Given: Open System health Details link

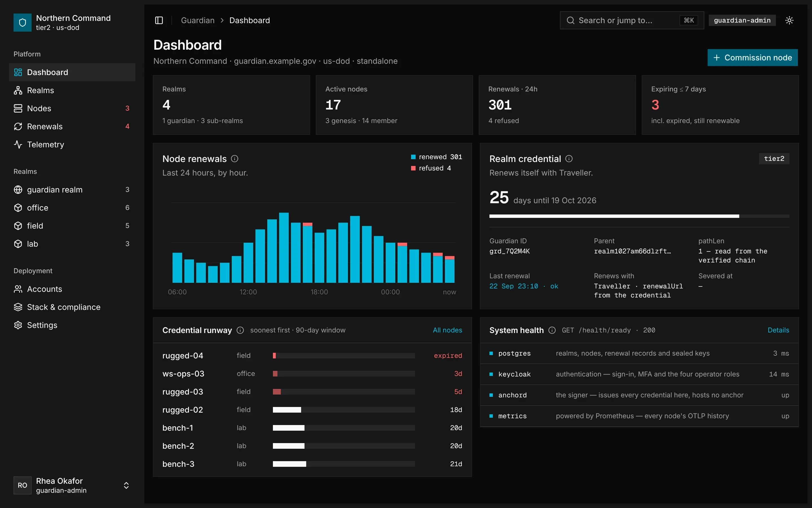Looking at the screenshot, I should (778, 330).
